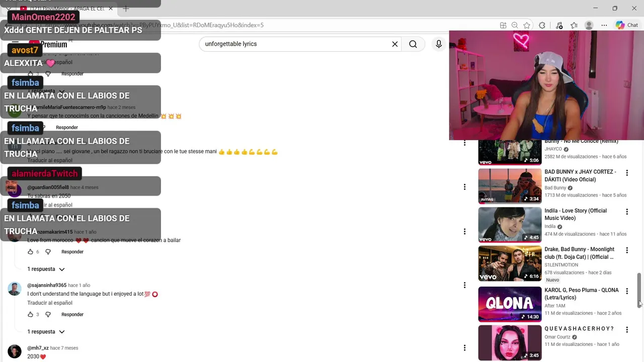The width and height of the screenshot is (644, 362).
Task: Open the favorites list icon in Edge toolbar
Action: [574, 25]
